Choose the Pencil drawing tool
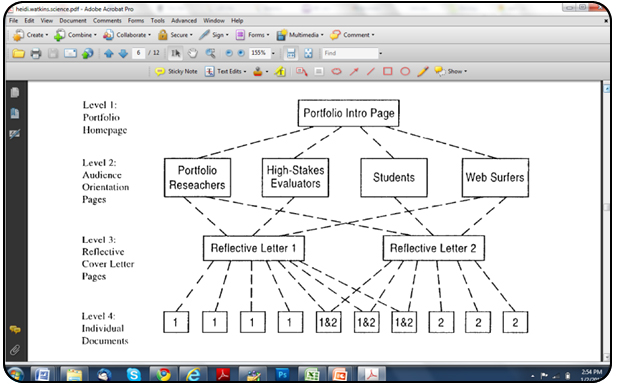Image resolution: width=618 pixels, height=387 pixels. click(423, 71)
